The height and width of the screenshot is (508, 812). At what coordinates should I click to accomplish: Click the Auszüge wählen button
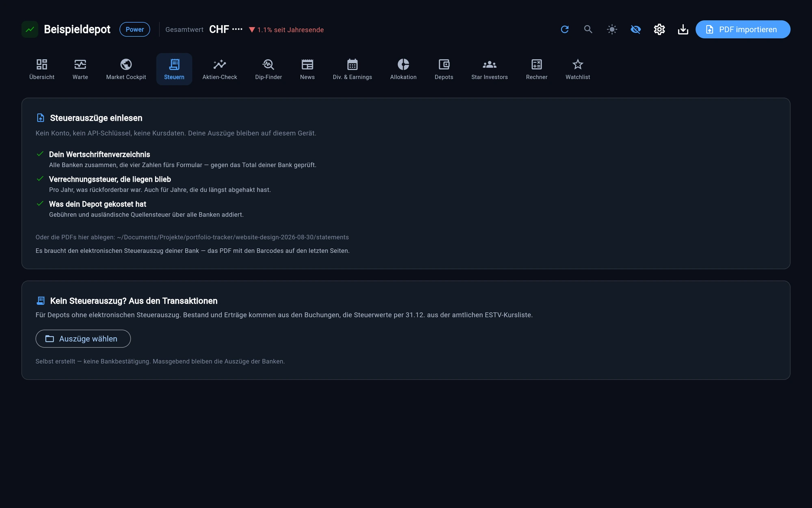[x=83, y=339]
